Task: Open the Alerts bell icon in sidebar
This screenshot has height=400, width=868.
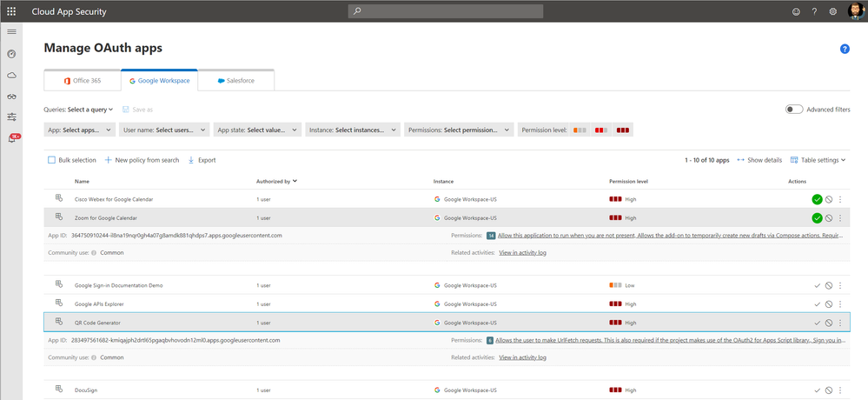Action: click(11, 138)
